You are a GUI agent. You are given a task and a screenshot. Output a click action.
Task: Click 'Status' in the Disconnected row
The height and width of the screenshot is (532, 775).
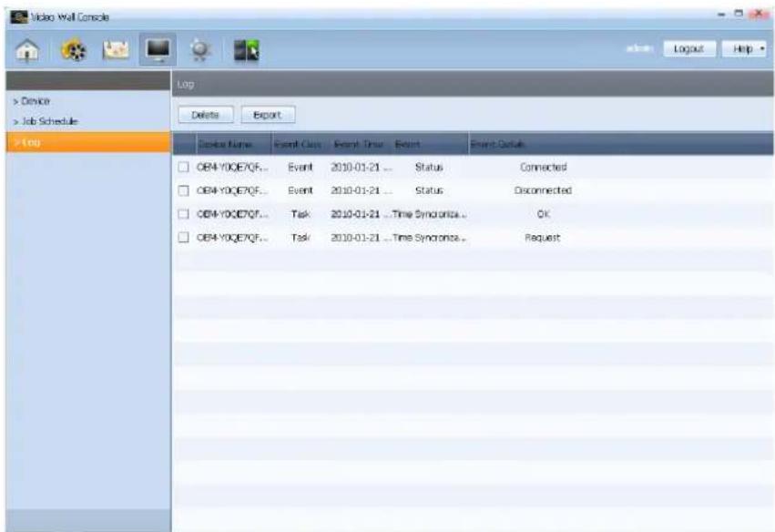(429, 190)
